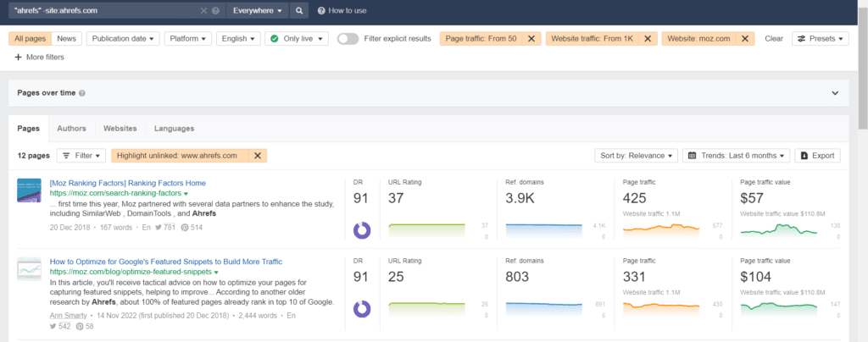
Task: Add More filters
Action: tap(39, 57)
